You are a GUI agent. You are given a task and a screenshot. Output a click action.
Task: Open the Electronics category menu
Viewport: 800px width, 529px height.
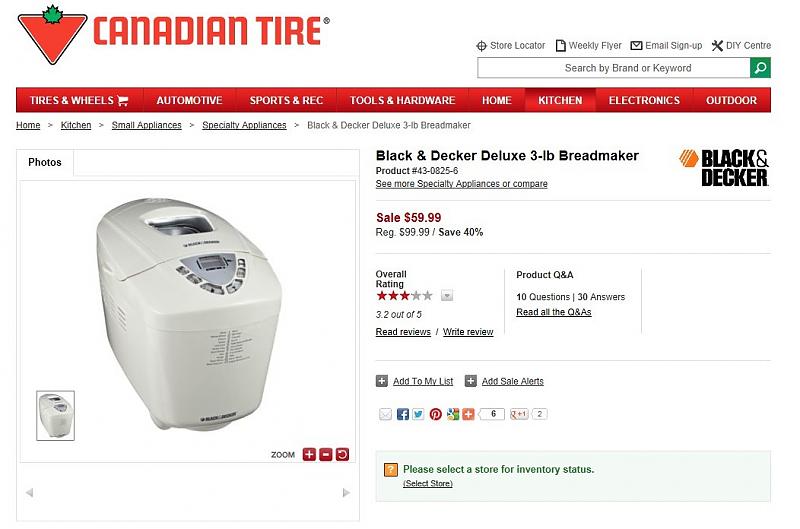click(644, 100)
